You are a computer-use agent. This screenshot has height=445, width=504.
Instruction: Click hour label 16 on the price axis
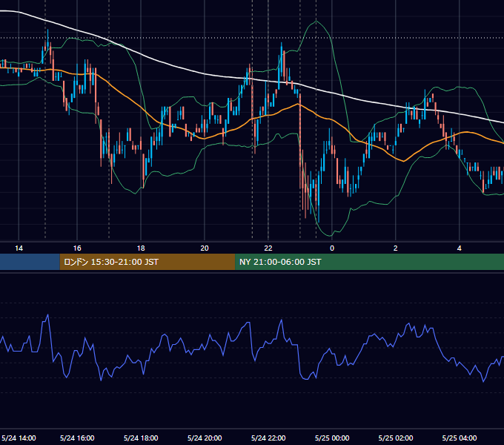tap(77, 248)
